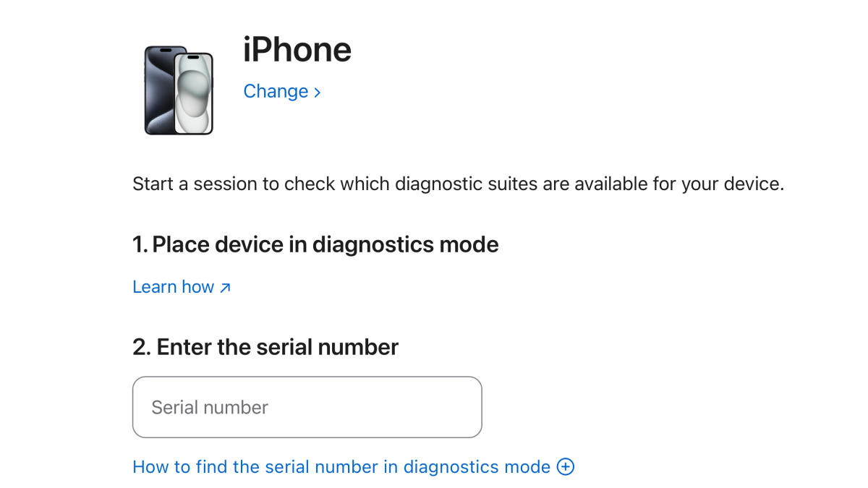Image resolution: width=868 pixels, height=488 pixels.
Task: Click the chevron arrow beside Change
Action: tap(317, 93)
